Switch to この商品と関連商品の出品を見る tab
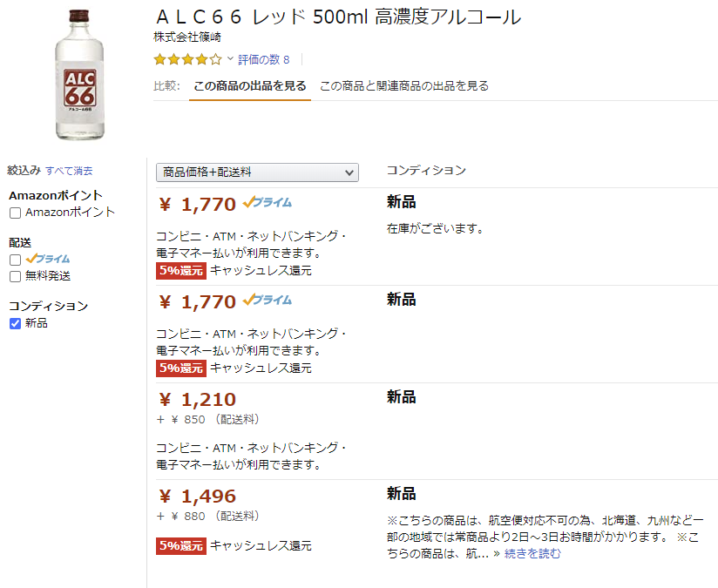This screenshot has width=718, height=588. tap(403, 86)
